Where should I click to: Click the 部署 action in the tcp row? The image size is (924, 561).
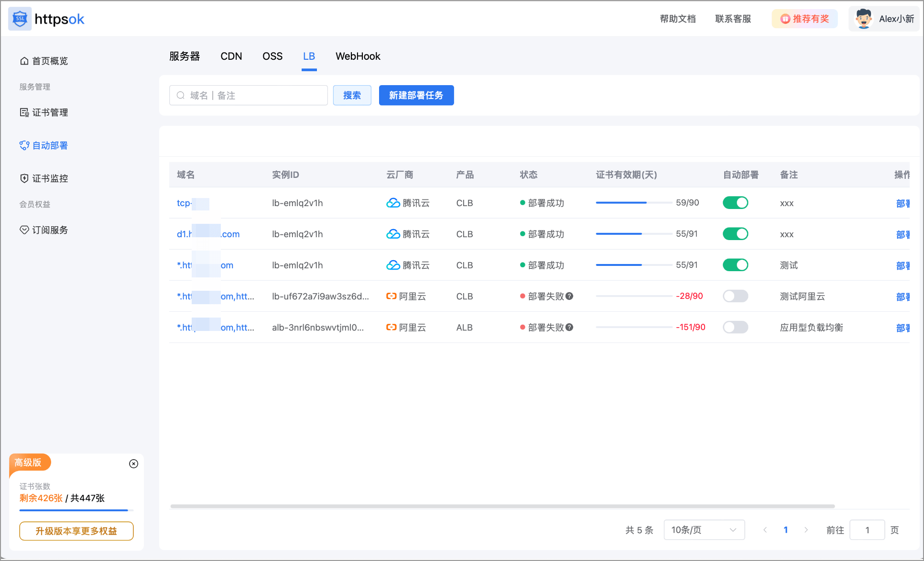[903, 203]
